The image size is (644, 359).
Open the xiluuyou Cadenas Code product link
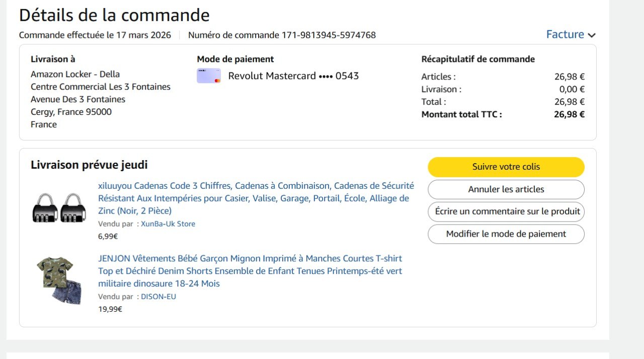[256, 198]
